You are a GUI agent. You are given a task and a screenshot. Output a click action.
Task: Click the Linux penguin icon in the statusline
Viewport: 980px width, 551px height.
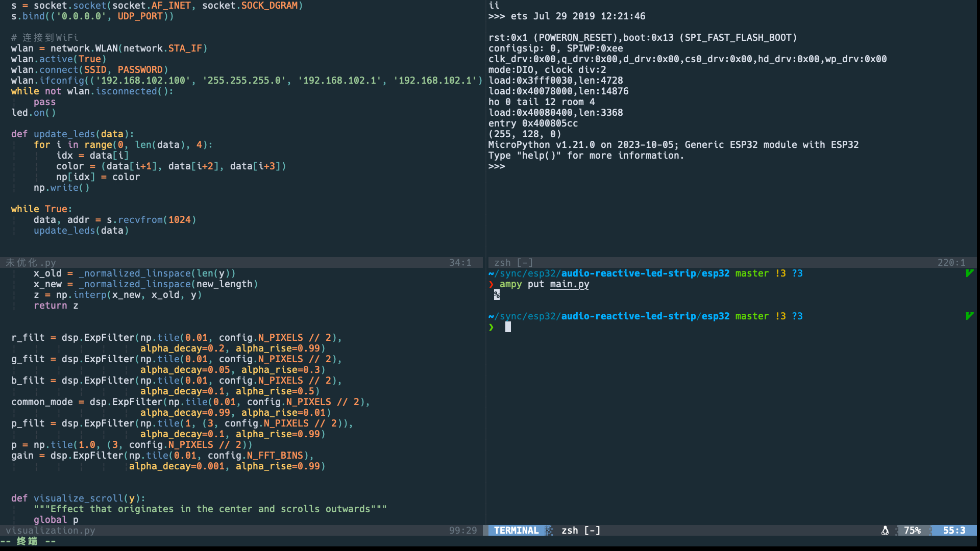coord(885,531)
